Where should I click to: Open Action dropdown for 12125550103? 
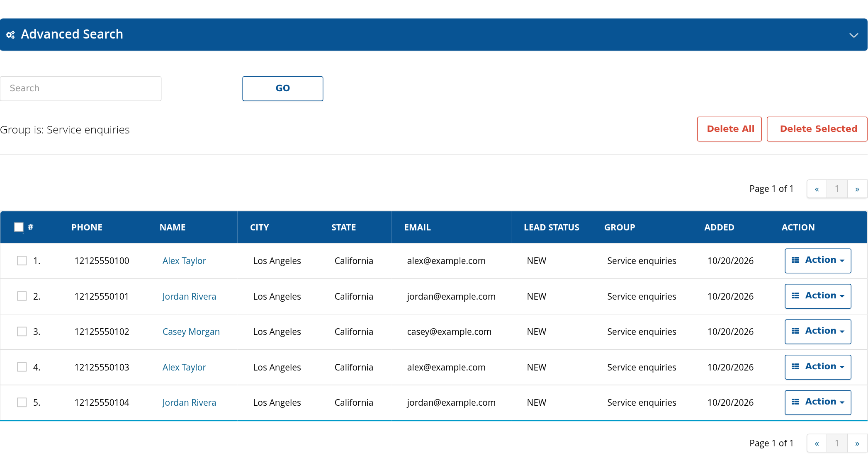coord(818,367)
